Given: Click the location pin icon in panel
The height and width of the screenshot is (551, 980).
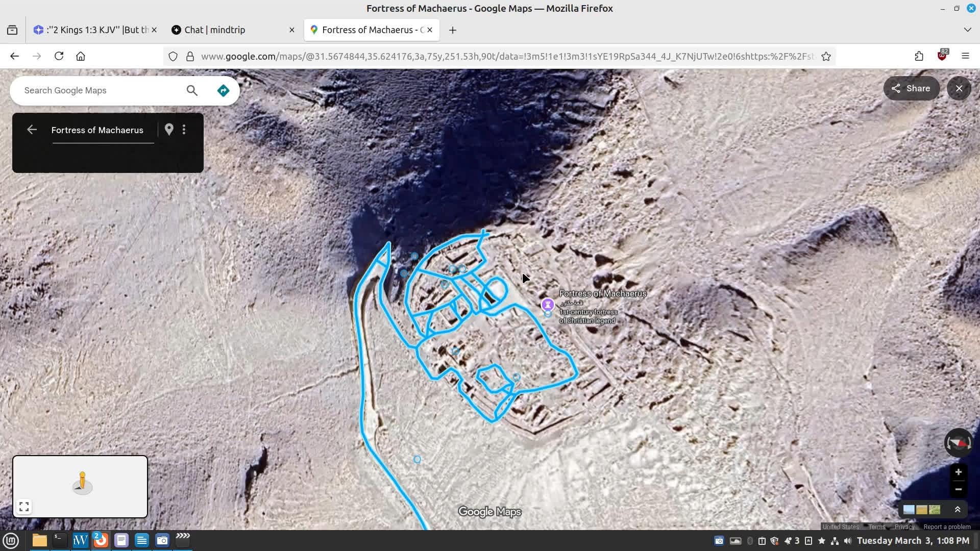Looking at the screenshot, I should tap(169, 130).
